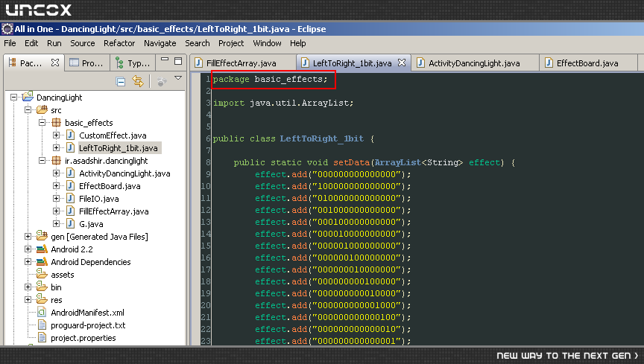Minimize the Package Explorer panel
644x364 pixels.
point(165,59)
